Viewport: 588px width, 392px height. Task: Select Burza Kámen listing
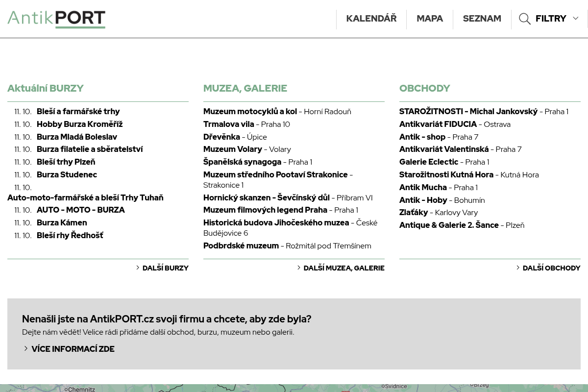point(62,223)
